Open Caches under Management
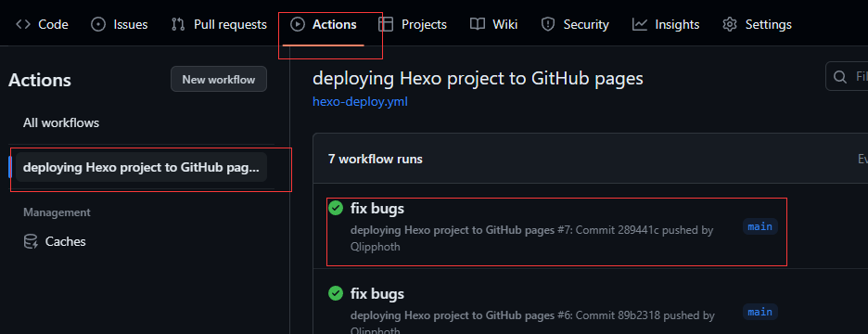868x334 pixels. pyautogui.click(x=65, y=241)
